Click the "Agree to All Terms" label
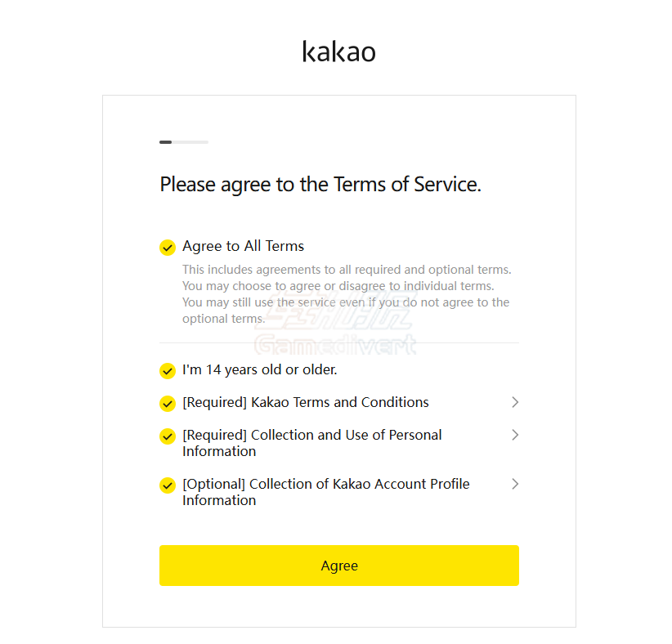Image resolution: width=672 pixels, height=644 pixels. point(243,246)
